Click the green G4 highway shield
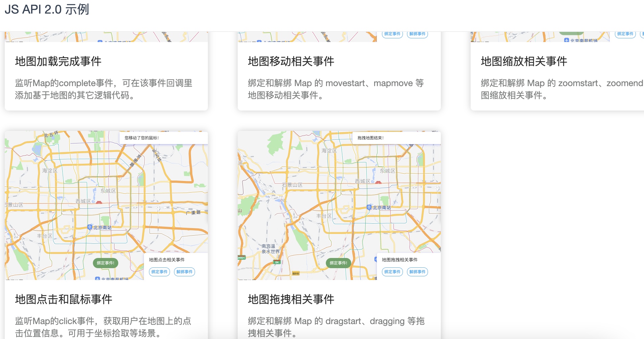Viewport: 644px width, 339px height. click(x=277, y=262)
